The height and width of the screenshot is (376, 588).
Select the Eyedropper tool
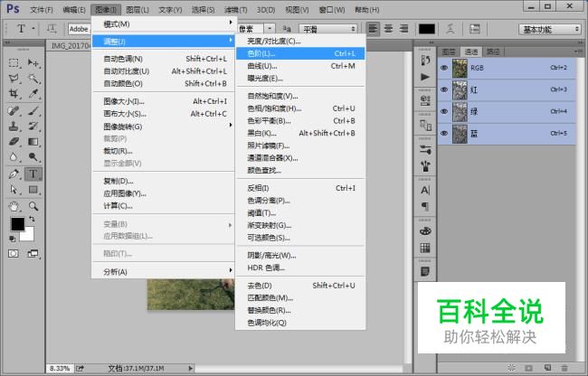coord(33,94)
